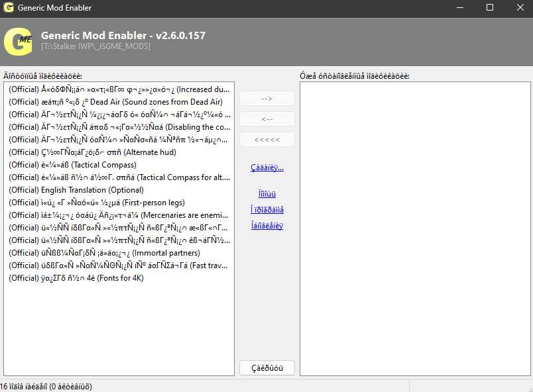Select 'Tactical Compass for alt...' mod
The width and height of the screenshot is (533, 392).
tap(119, 177)
